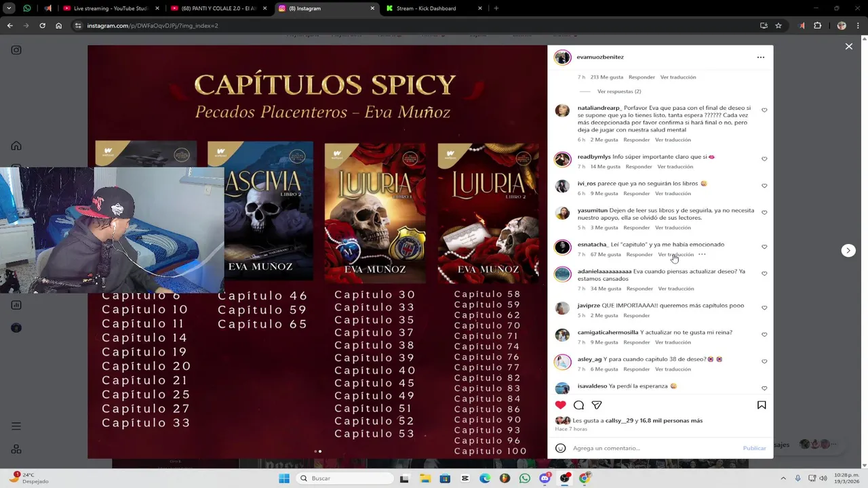Viewport: 868px width, 488px height.
Task: Open the browser home page
Action: [x=58, y=26]
